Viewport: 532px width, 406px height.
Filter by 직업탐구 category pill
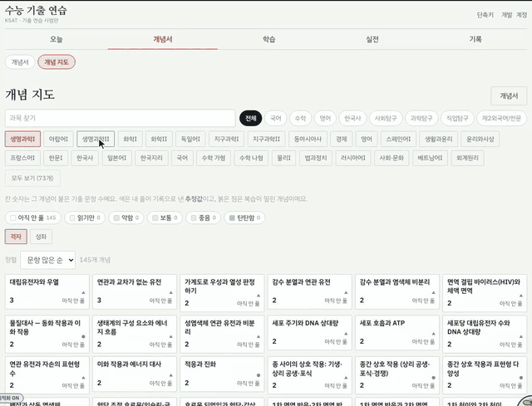pos(457,118)
